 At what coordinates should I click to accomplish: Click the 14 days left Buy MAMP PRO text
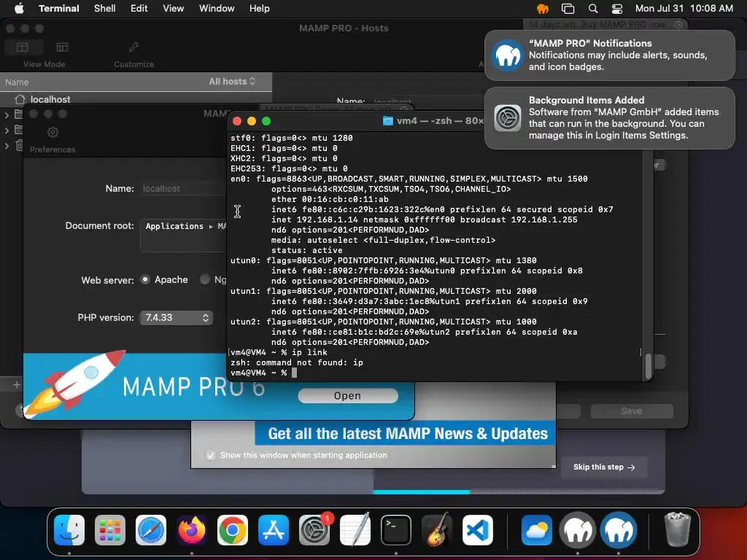[597, 25]
